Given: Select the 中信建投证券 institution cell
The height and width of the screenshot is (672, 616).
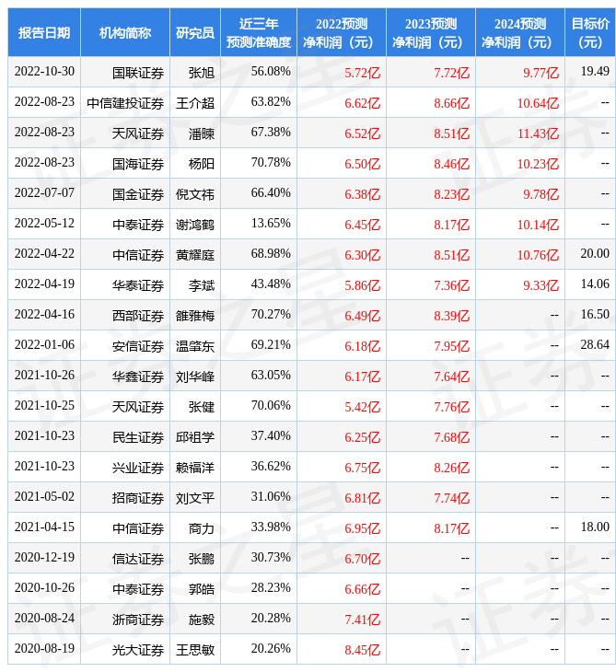Looking at the screenshot, I should click(x=125, y=103).
